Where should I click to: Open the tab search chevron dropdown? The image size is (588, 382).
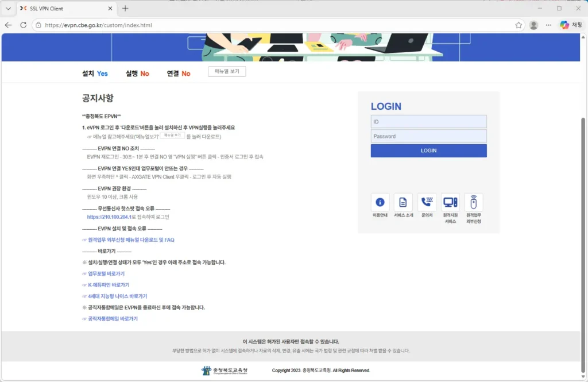pyautogui.click(x=7, y=9)
